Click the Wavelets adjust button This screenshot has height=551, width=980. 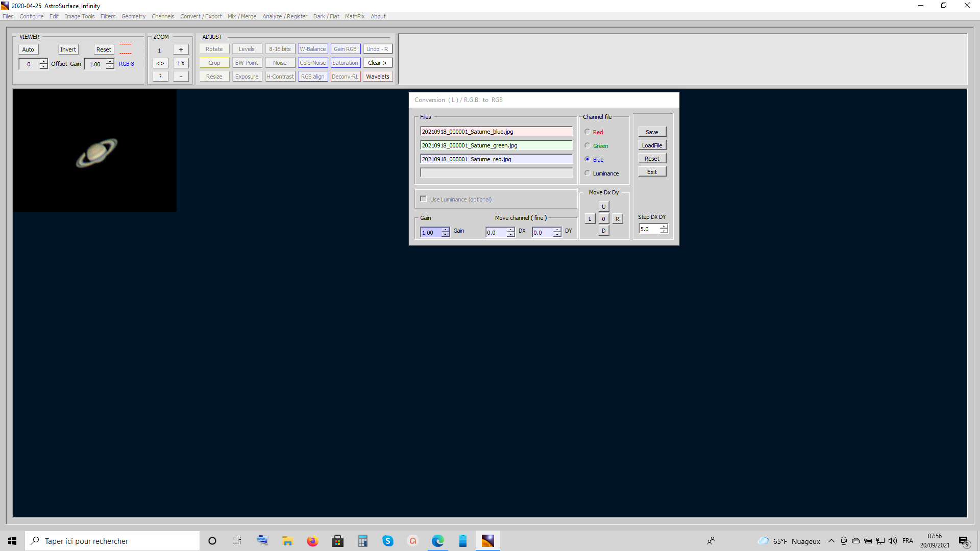click(x=378, y=77)
